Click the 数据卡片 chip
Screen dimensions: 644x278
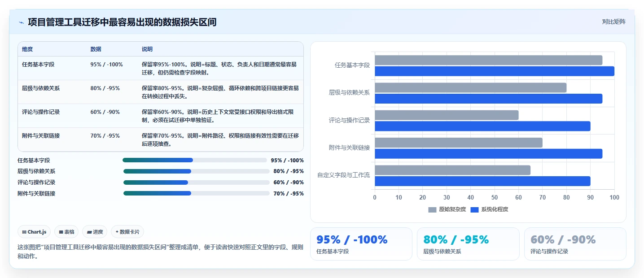click(x=127, y=232)
